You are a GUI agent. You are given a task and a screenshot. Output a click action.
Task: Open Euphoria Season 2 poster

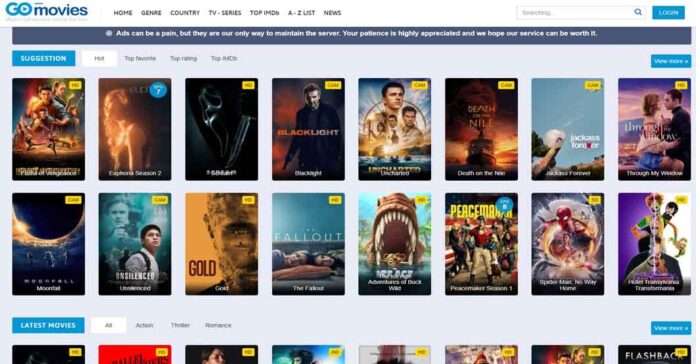(135, 129)
